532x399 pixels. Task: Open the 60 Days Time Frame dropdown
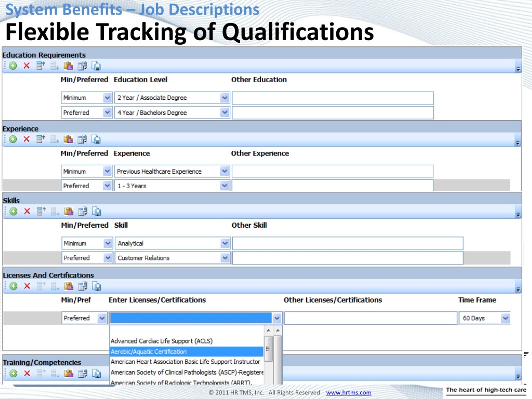(505, 318)
